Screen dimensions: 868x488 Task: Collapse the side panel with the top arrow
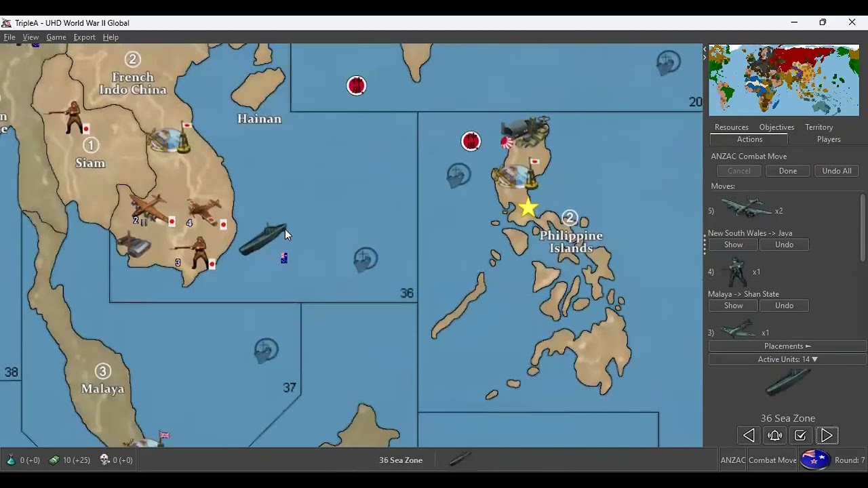[704, 51]
